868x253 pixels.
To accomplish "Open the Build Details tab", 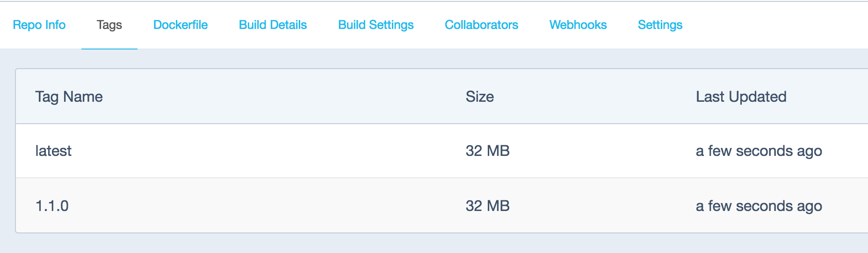I will 273,25.
